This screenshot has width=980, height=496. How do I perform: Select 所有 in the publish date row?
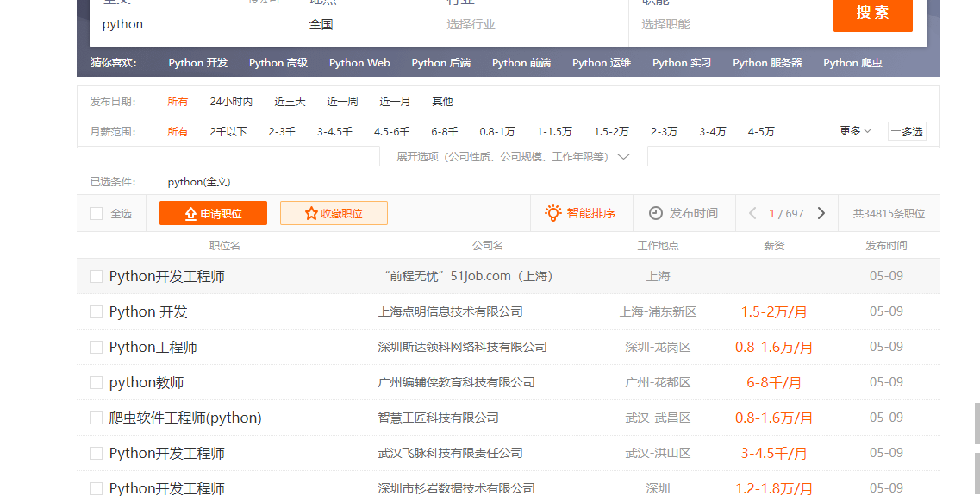coord(178,101)
